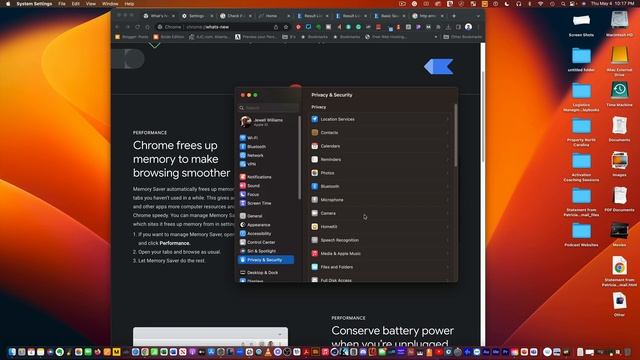Open Finder from the Dock

pyautogui.click(x=12, y=352)
